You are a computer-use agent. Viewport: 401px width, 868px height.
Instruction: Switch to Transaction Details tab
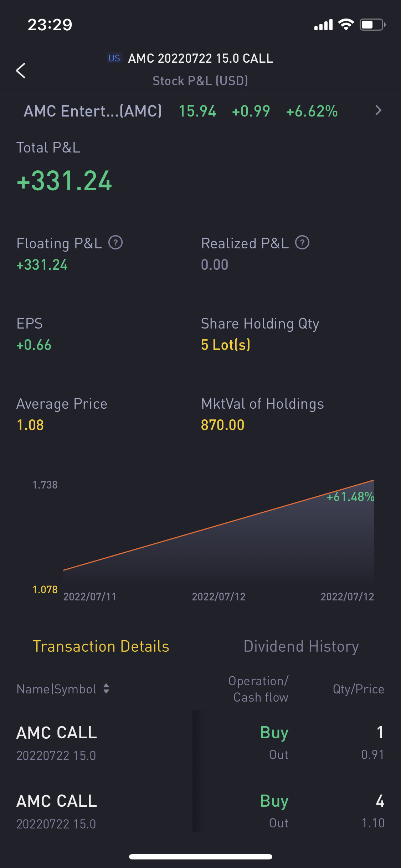(x=101, y=646)
